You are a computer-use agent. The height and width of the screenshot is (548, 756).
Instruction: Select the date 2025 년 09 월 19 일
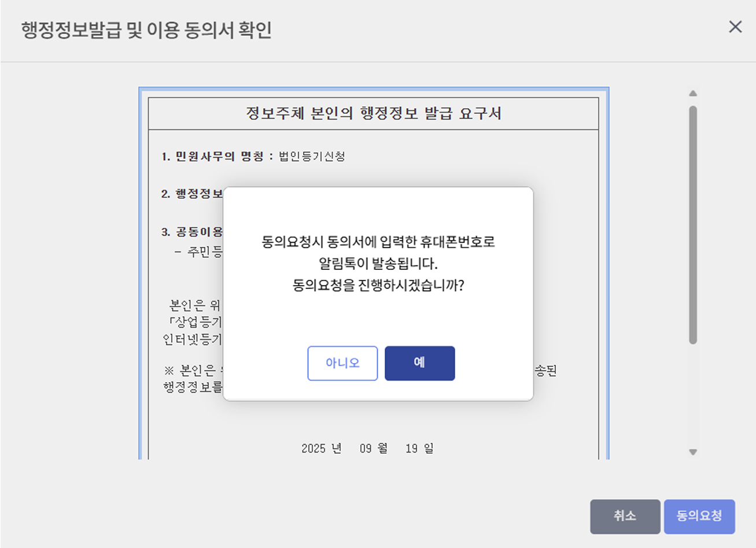coord(367,447)
